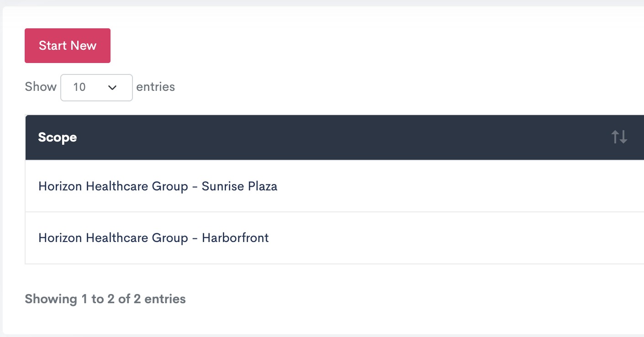644x337 pixels.
Task: Click the Start New button
Action: (x=68, y=46)
